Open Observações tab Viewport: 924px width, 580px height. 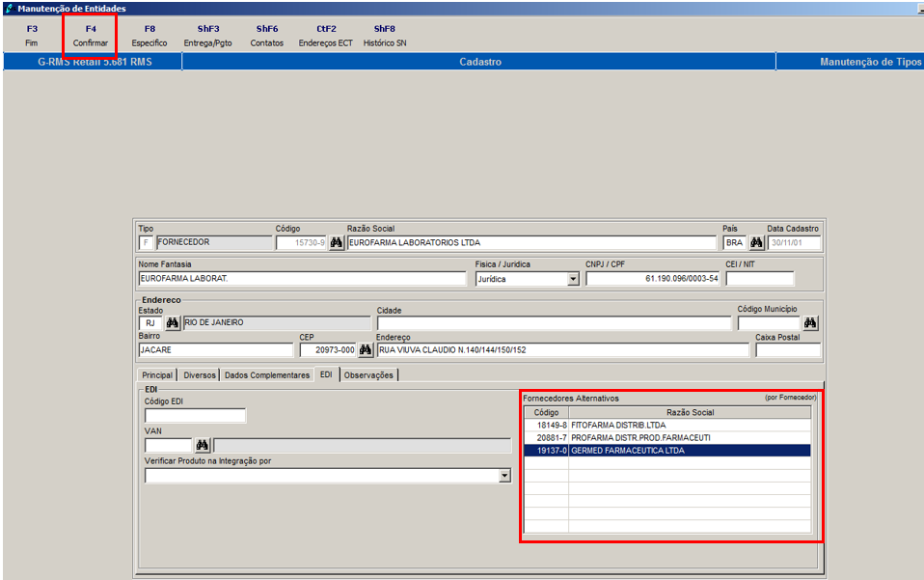(x=368, y=375)
